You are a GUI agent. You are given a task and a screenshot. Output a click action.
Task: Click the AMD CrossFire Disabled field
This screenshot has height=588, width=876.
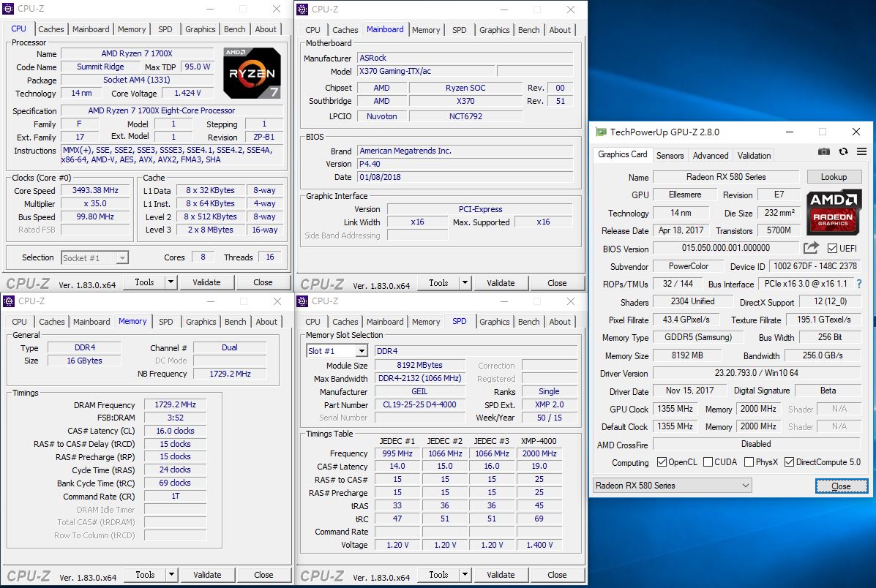756,444
